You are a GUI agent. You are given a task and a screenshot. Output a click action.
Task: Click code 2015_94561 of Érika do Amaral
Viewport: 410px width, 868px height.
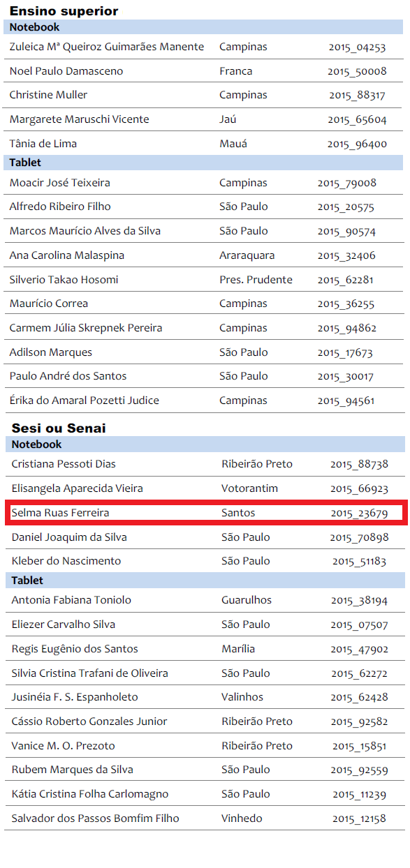(346, 401)
